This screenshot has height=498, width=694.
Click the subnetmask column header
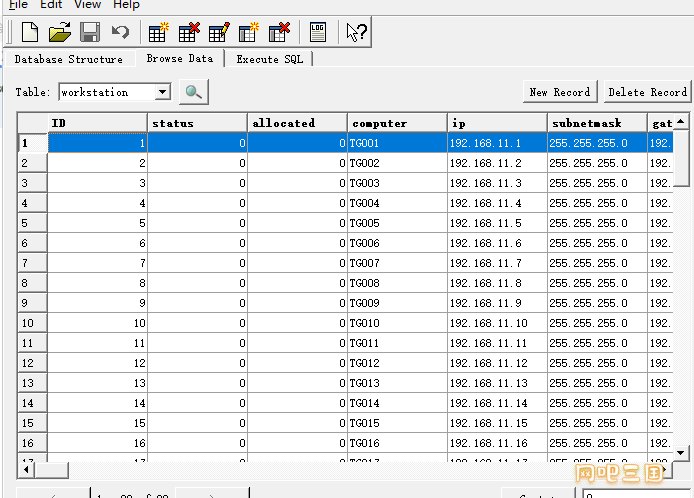(x=598, y=123)
